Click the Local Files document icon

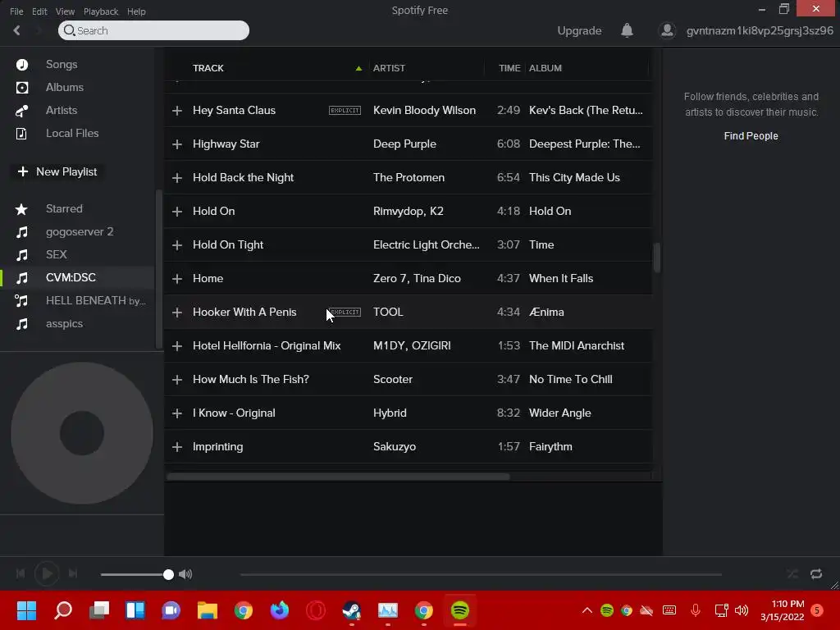[21, 134]
